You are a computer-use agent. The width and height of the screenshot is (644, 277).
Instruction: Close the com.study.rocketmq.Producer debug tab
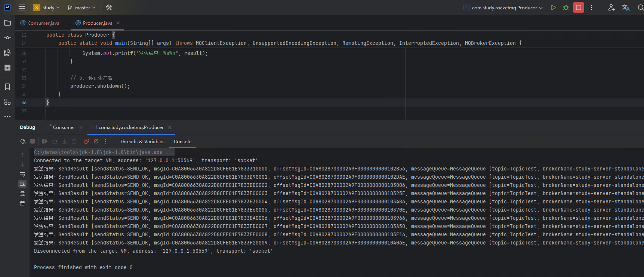[x=170, y=127]
